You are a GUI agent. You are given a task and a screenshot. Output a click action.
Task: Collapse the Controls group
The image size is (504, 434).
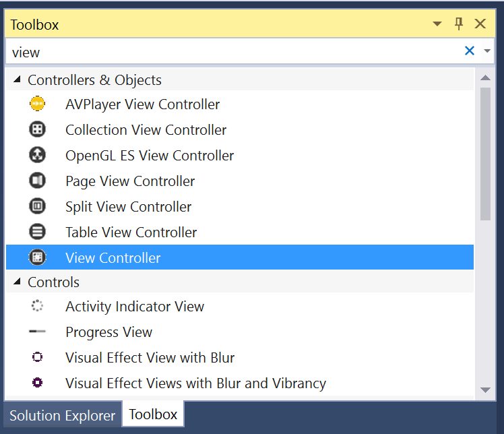pos(17,282)
